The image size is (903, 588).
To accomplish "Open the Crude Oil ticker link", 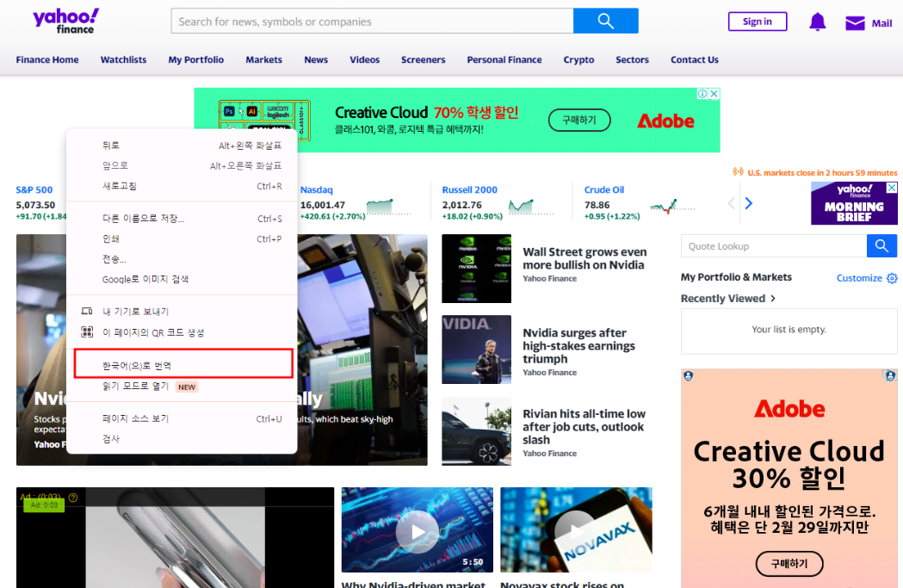I will (x=604, y=189).
